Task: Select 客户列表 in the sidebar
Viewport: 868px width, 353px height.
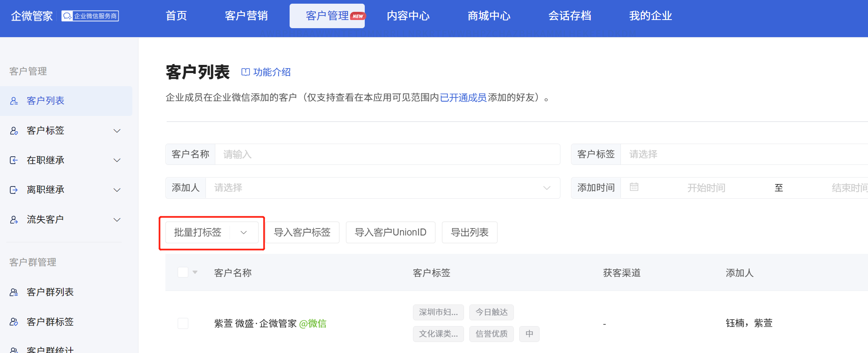Action: pos(66,101)
